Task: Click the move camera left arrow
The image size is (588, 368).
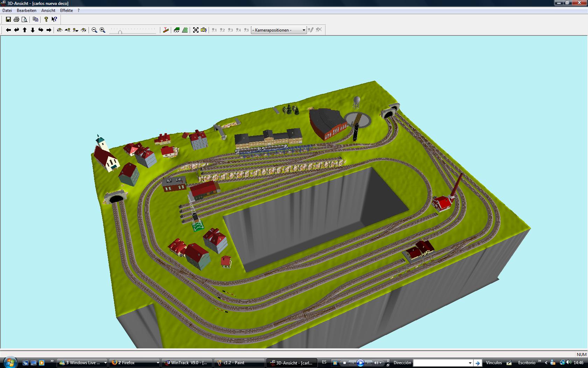Action: point(8,30)
